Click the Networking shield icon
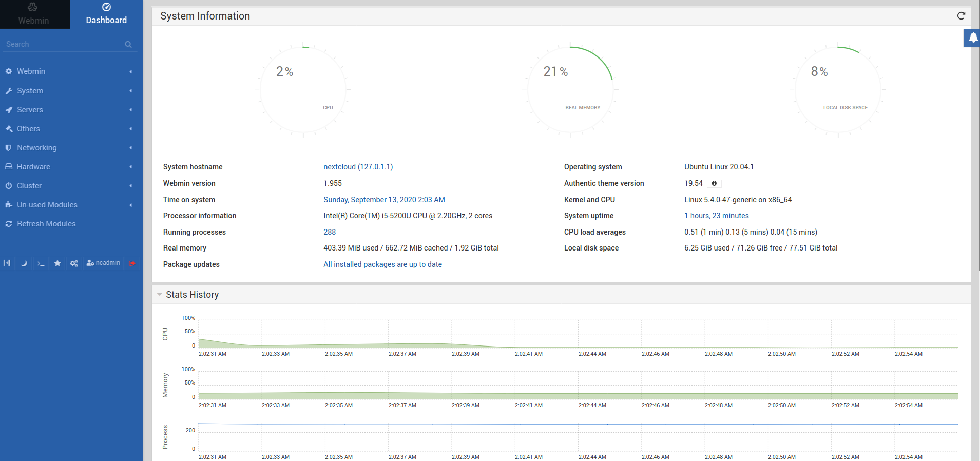 9,148
